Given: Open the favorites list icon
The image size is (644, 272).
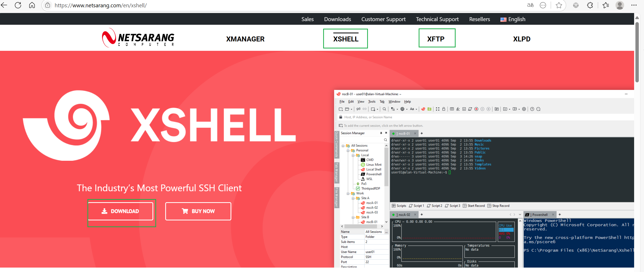Looking at the screenshot, I should pos(606,5).
